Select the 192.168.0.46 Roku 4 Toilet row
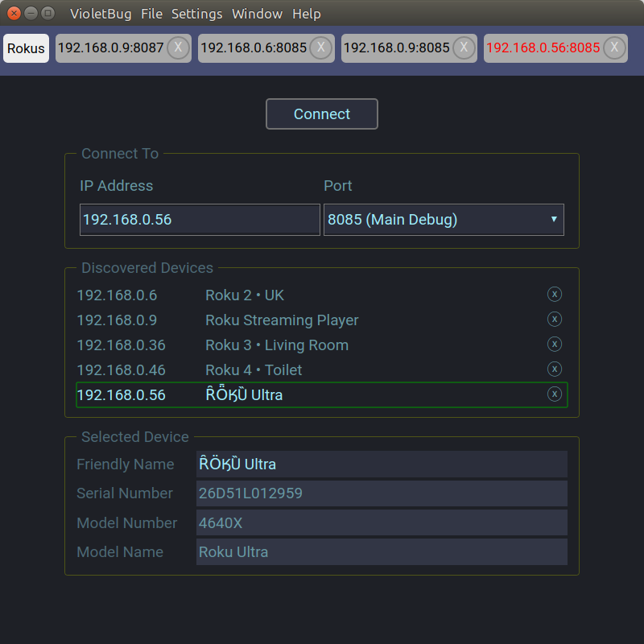644x644 pixels. [321, 370]
